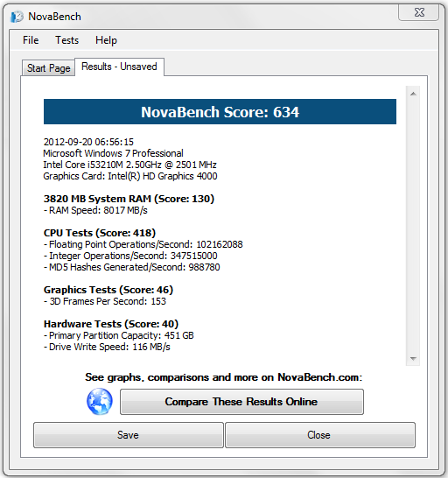The height and width of the screenshot is (478, 448).
Task: Open the File menu
Action: click(x=31, y=40)
